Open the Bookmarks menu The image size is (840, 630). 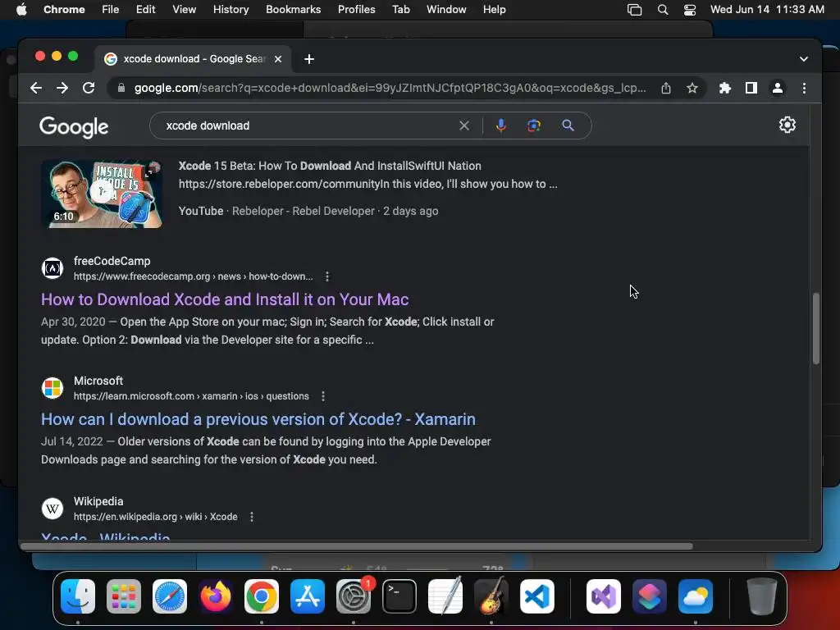[x=293, y=10]
